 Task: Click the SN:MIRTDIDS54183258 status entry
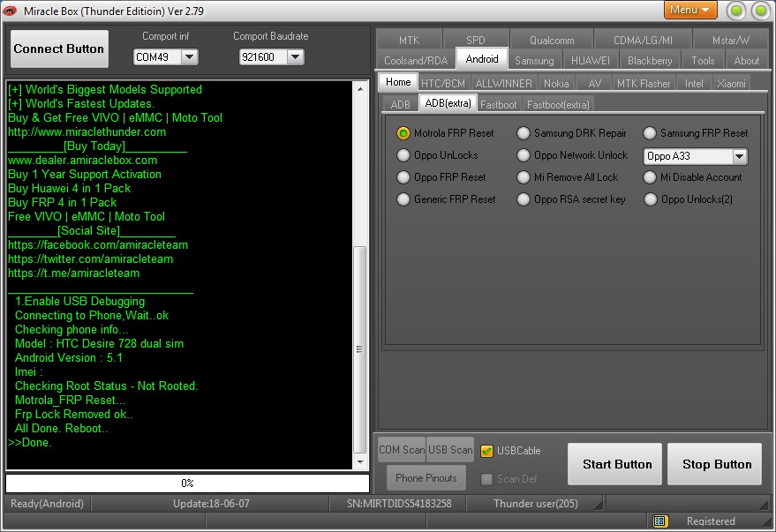(x=399, y=503)
